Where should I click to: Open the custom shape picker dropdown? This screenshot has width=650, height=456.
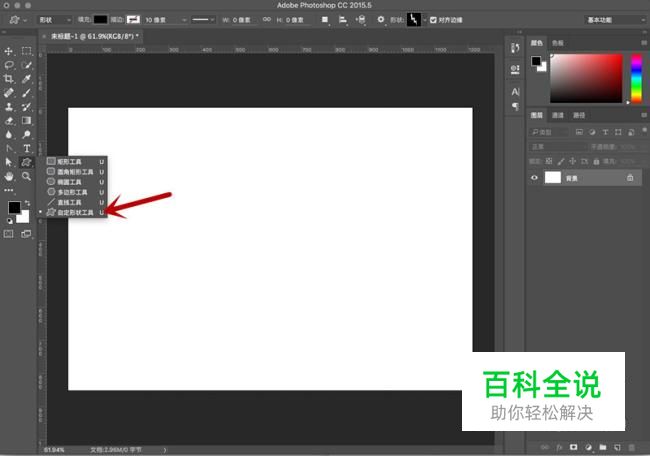(x=412, y=19)
